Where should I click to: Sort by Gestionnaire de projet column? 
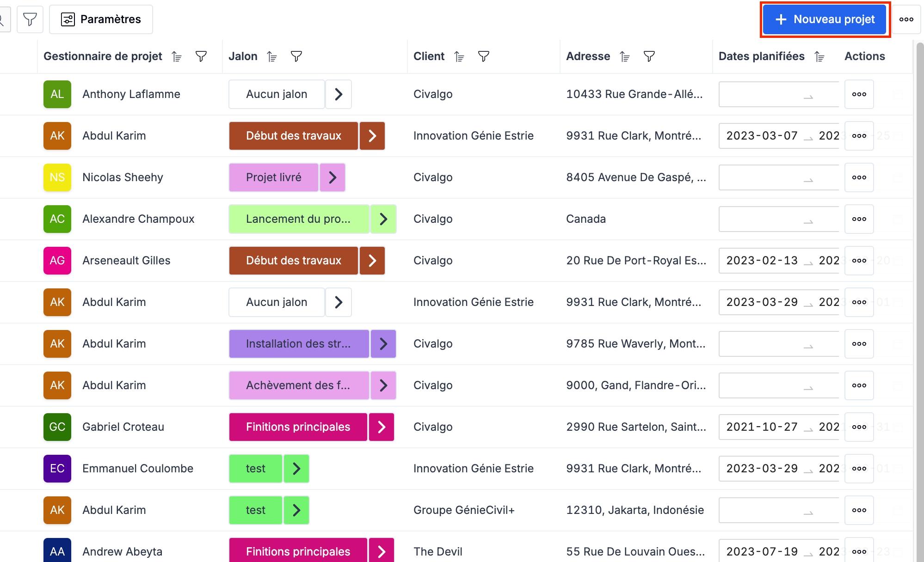(x=177, y=56)
